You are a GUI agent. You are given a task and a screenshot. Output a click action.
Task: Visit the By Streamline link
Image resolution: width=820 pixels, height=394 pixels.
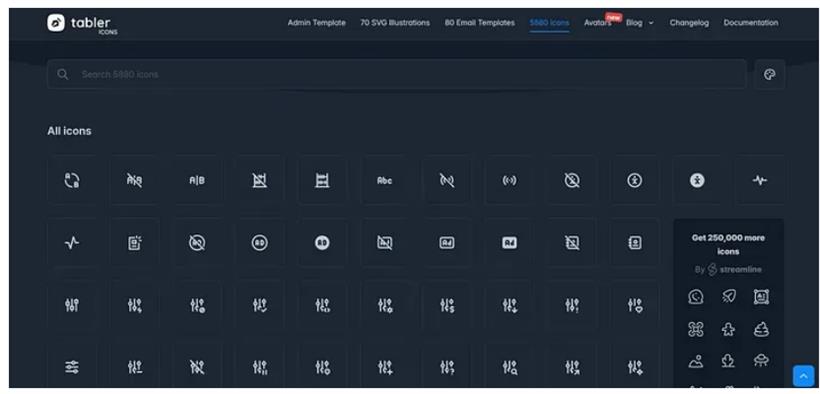pos(728,269)
